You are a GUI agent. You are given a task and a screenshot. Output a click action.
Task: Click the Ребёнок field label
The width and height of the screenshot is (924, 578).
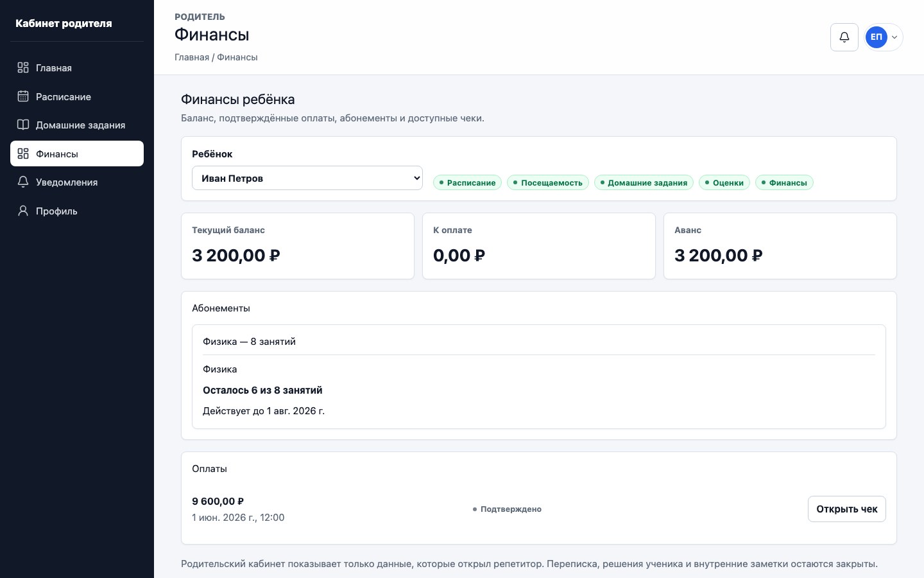coord(212,154)
